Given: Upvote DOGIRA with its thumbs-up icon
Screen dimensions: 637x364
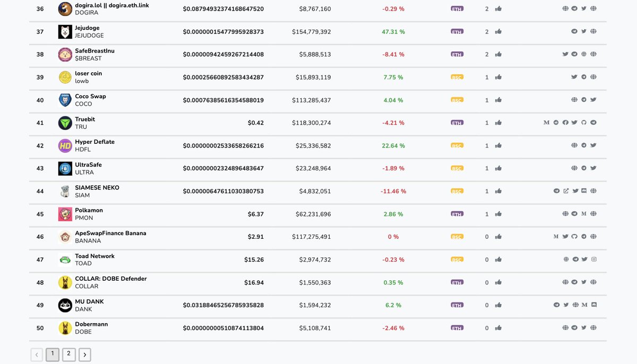Looking at the screenshot, I should 498,8.
